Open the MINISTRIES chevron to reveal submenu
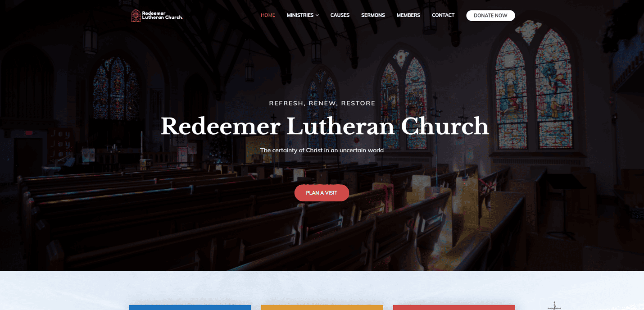The height and width of the screenshot is (310, 644). click(x=317, y=15)
